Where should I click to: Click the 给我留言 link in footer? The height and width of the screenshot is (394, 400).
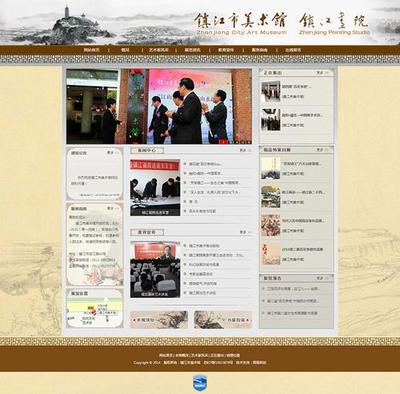tap(233, 355)
